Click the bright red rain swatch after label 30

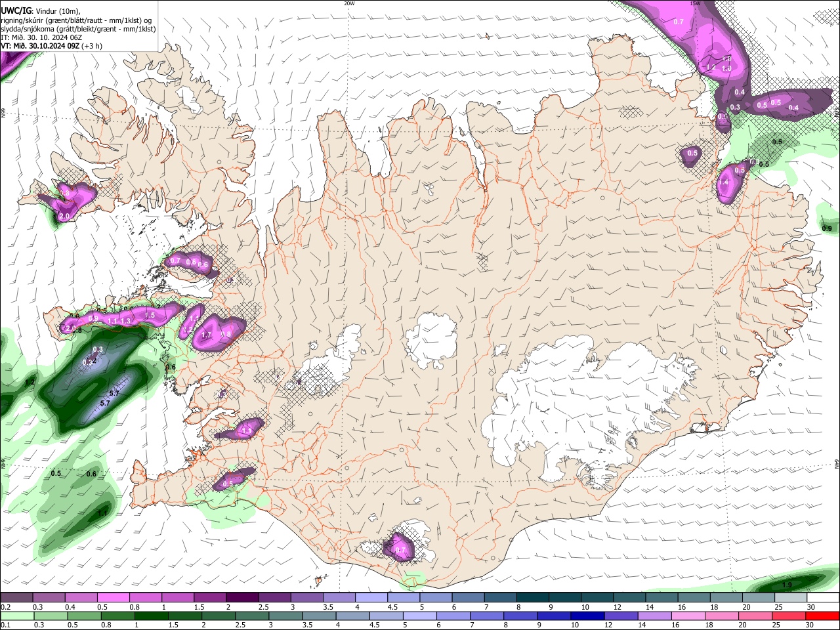pyautogui.click(x=824, y=616)
